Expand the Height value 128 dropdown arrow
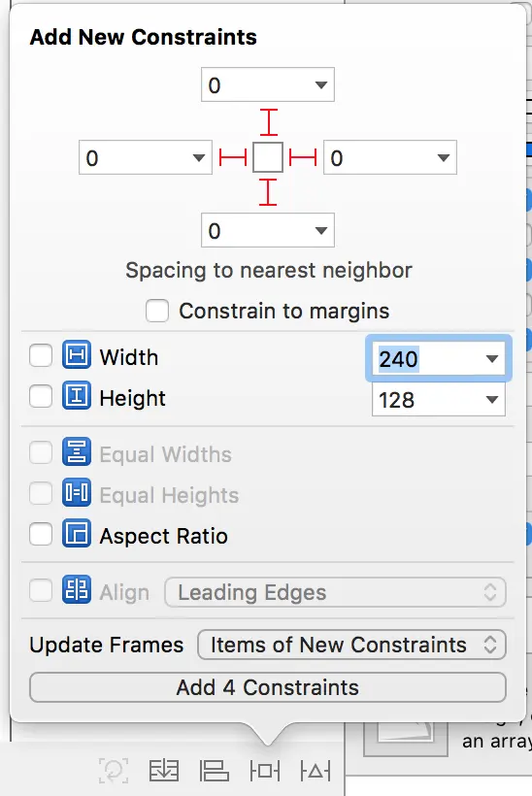532x796 pixels. click(x=491, y=400)
